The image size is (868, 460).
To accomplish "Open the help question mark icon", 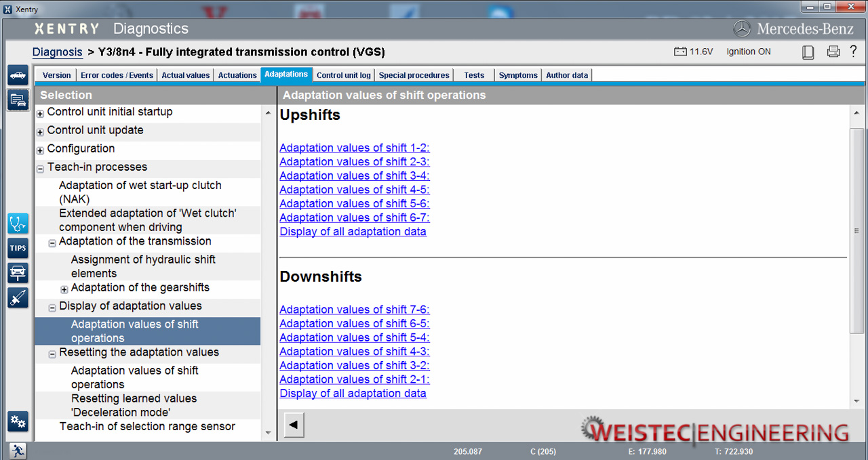I will (854, 51).
